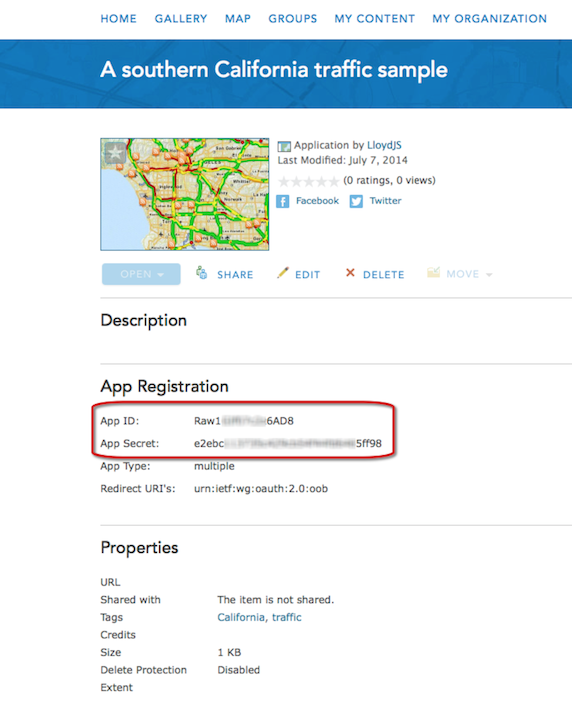
Task: Click the California tag link
Action: (x=241, y=617)
